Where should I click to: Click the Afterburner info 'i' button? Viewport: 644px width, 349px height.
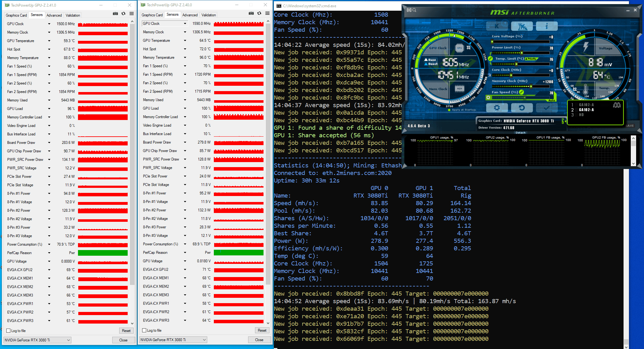click(x=547, y=26)
